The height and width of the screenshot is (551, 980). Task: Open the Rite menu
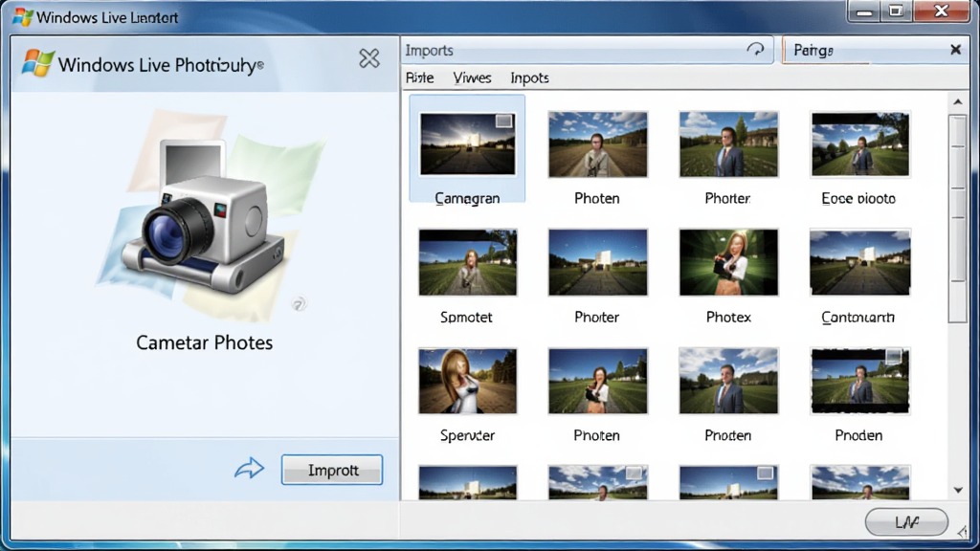click(x=419, y=77)
